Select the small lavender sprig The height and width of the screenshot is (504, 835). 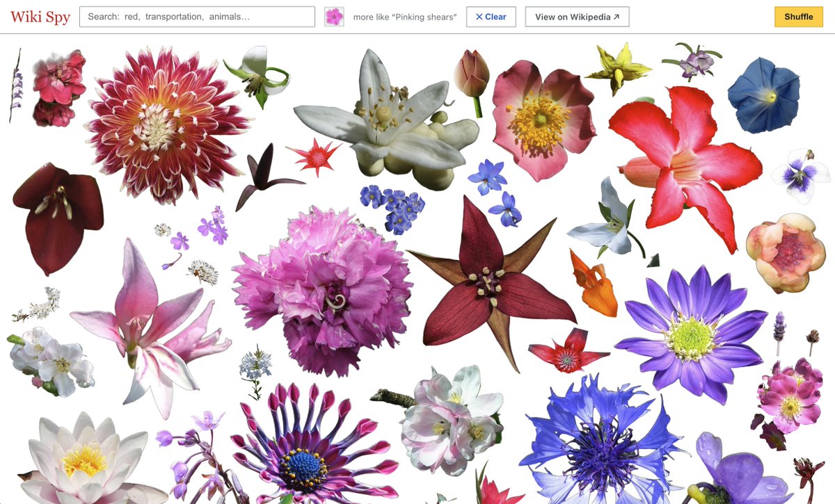click(780, 332)
